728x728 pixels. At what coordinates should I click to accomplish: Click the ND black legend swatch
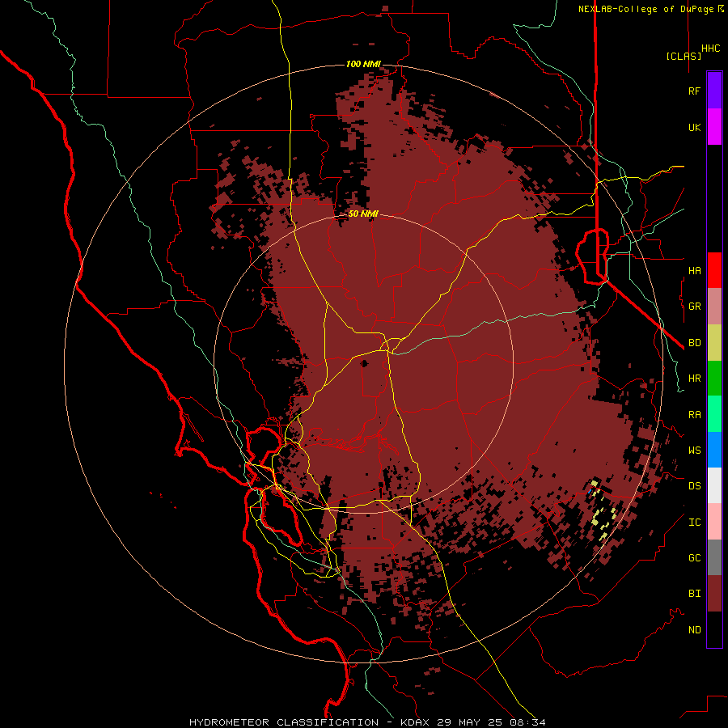point(714,629)
